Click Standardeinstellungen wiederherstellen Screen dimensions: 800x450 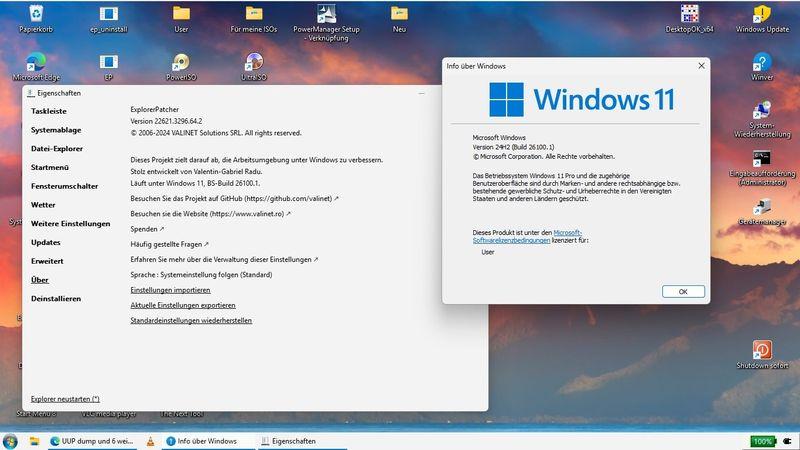coord(191,321)
